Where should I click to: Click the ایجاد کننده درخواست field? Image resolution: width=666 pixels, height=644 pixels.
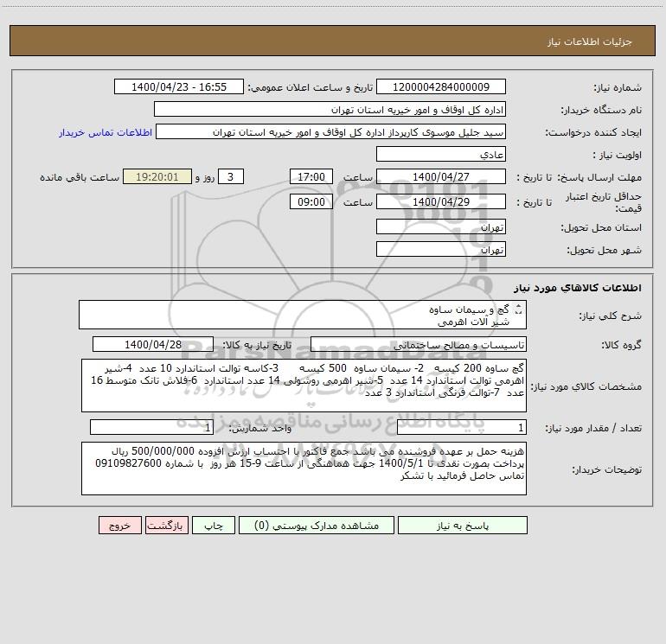tap(331, 131)
